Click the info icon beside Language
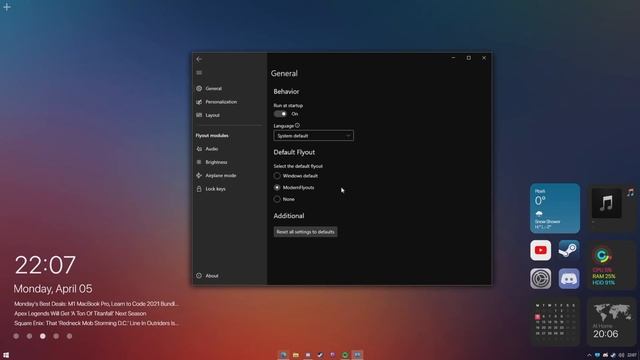Image resolution: width=640 pixels, height=360 pixels. tap(297, 125)
